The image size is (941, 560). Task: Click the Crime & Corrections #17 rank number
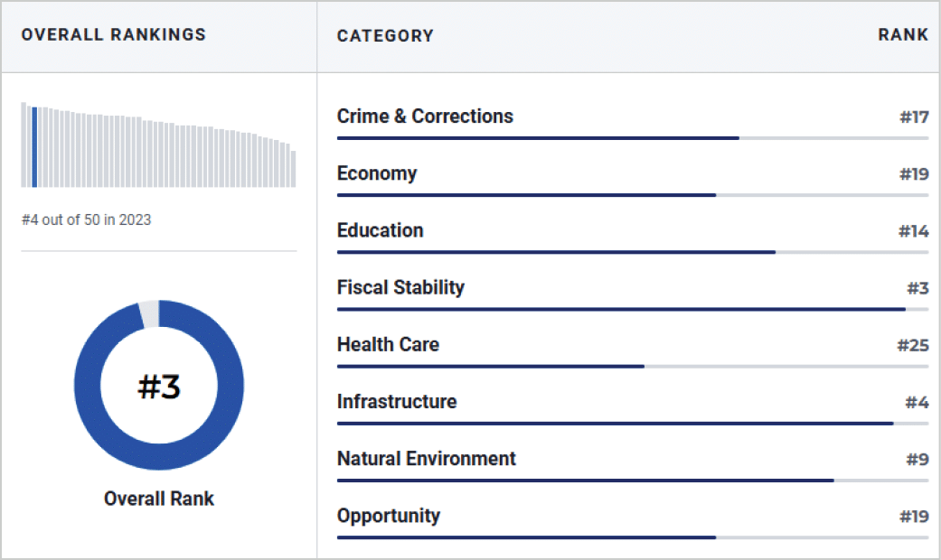coord(914,117)
